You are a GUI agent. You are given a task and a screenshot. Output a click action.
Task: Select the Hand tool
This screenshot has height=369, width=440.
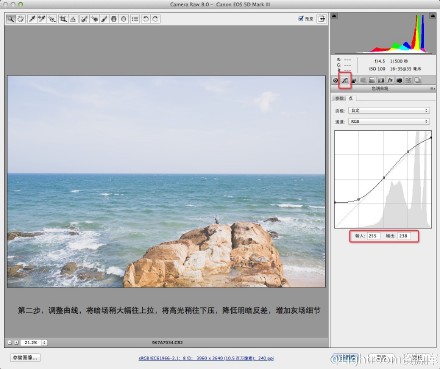21,19
